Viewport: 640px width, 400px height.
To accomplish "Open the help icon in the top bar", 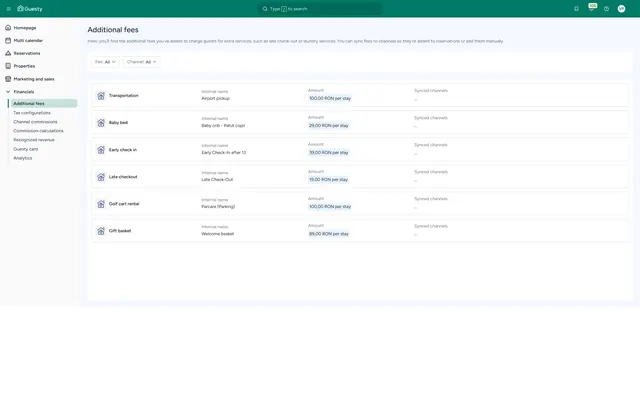I will click(607, 9).
